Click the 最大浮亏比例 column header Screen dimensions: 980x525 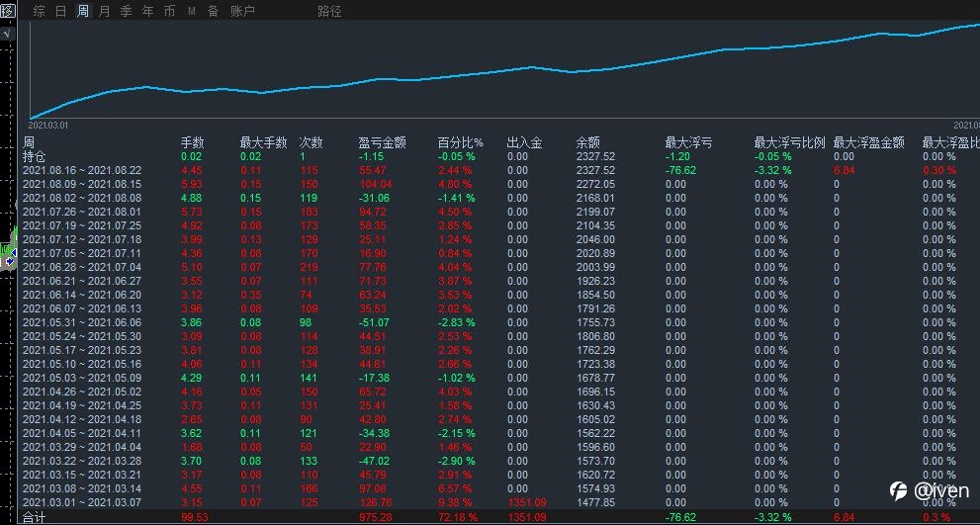790,142
